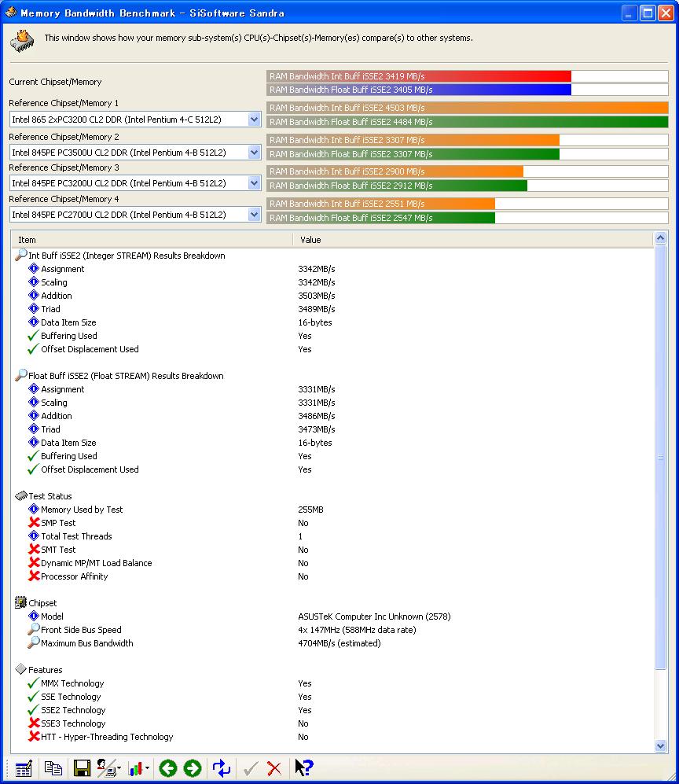Select Dynamic MP/MT Load Balance row
679x784 pixels.
click(332, 563)
